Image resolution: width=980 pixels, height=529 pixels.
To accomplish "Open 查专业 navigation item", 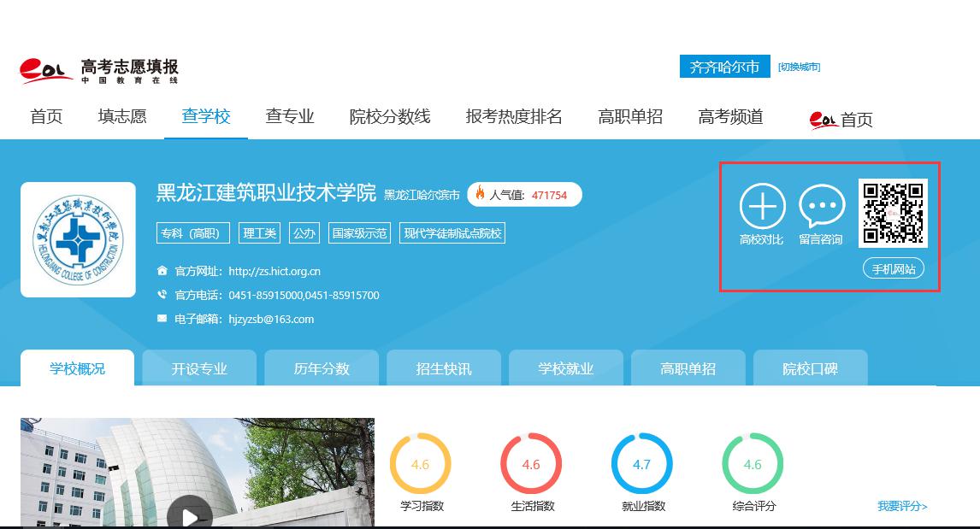I will [289, 116].
